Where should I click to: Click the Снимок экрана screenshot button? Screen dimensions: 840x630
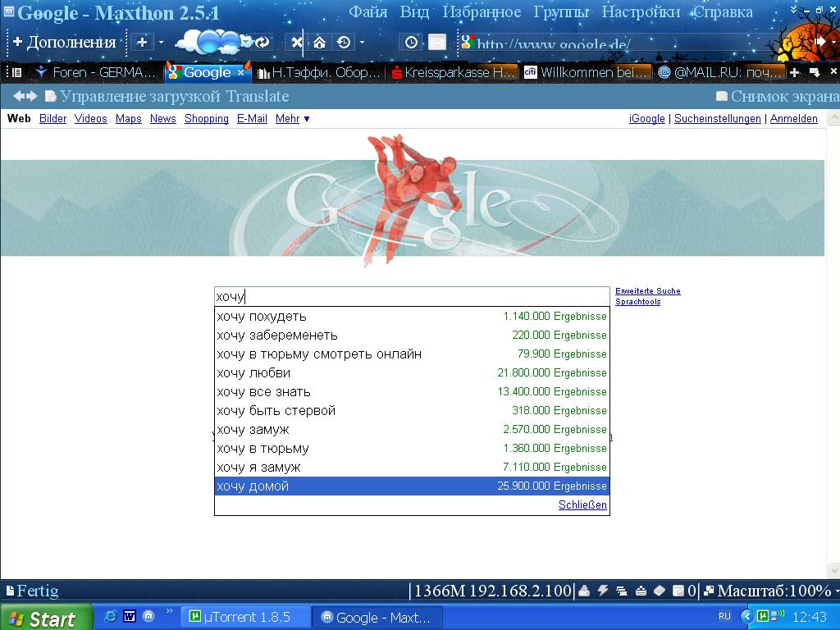pyautogui.click(x=778, y=97)
